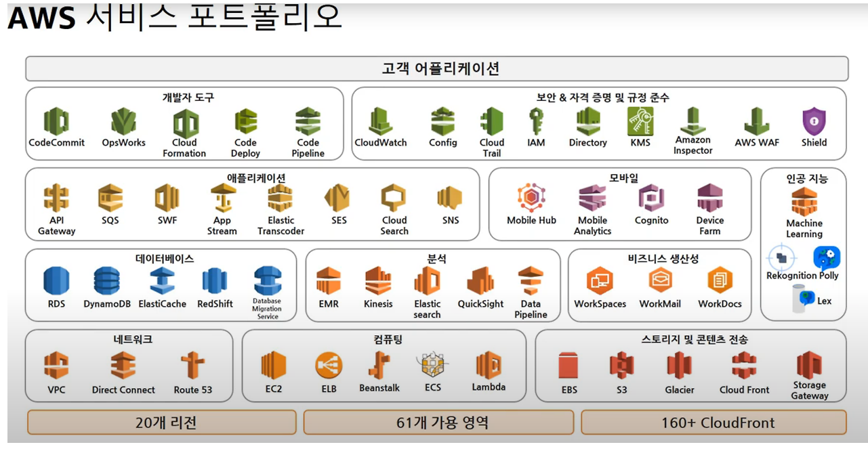Viewport: 868px width, 451px height.
Task: Click the Kinesis icon
Action: 378,281
